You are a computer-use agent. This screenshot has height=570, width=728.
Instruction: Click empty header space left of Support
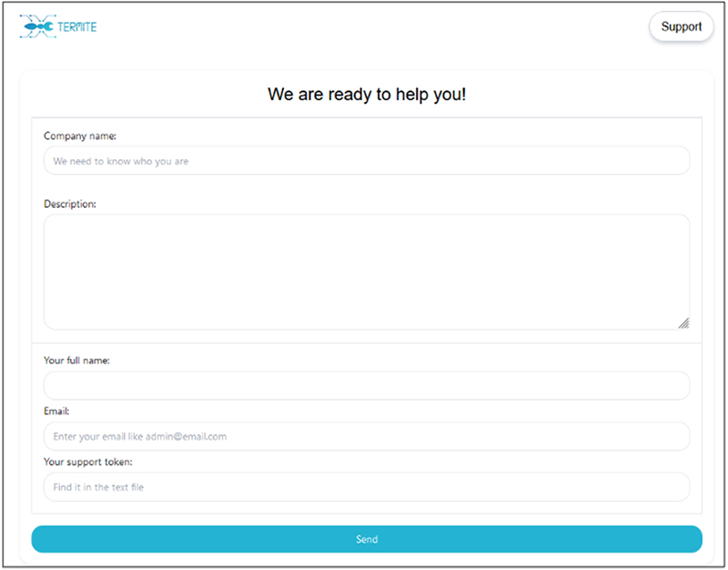tap(364, 27)
